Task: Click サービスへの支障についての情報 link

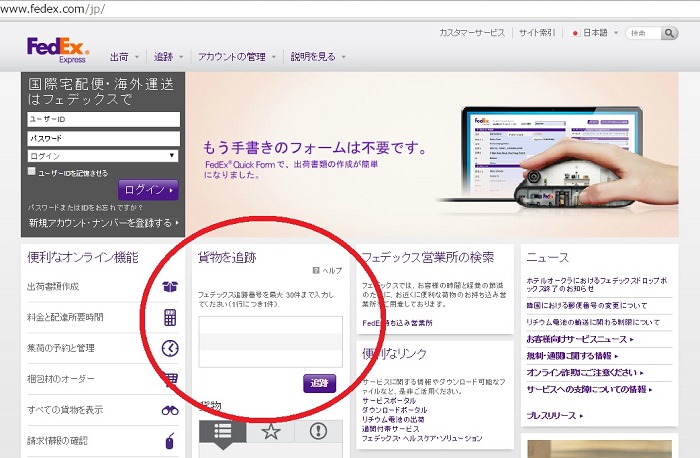Action: 589,389
